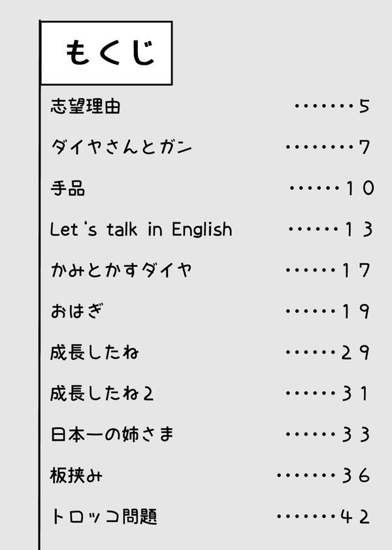Image resolution: width=392 pixels, height=550 pixels.
Task: Select page number 13
Action: (x=359, y=230)
